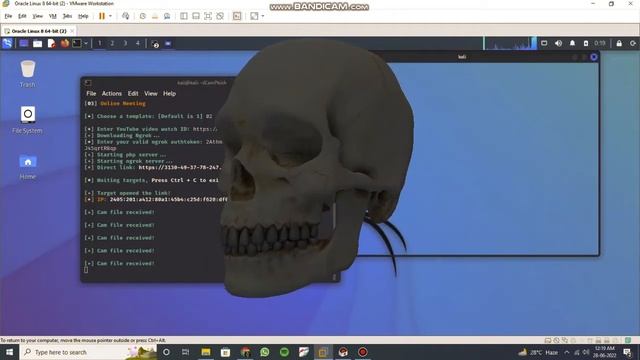This screenshot has height=360, width=640.
Task: Open Task View on Windows taskbar
Action: (185, 352)
